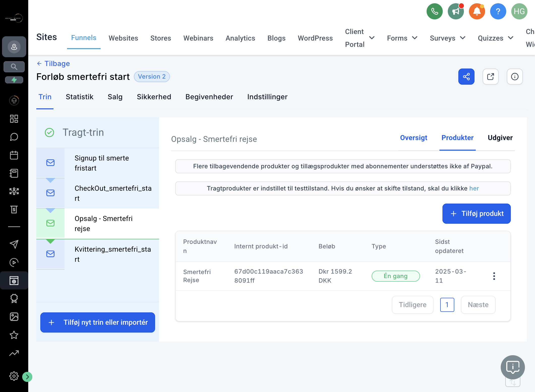
Task: Switch to the Statistik tab
Action: pos(79,97)
